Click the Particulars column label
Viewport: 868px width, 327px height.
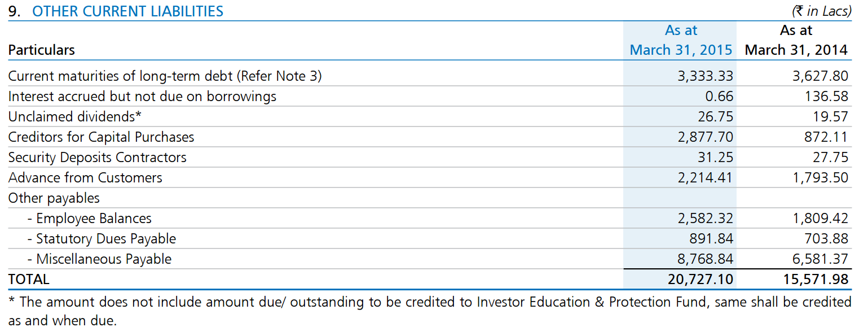[x=41, y=50]
